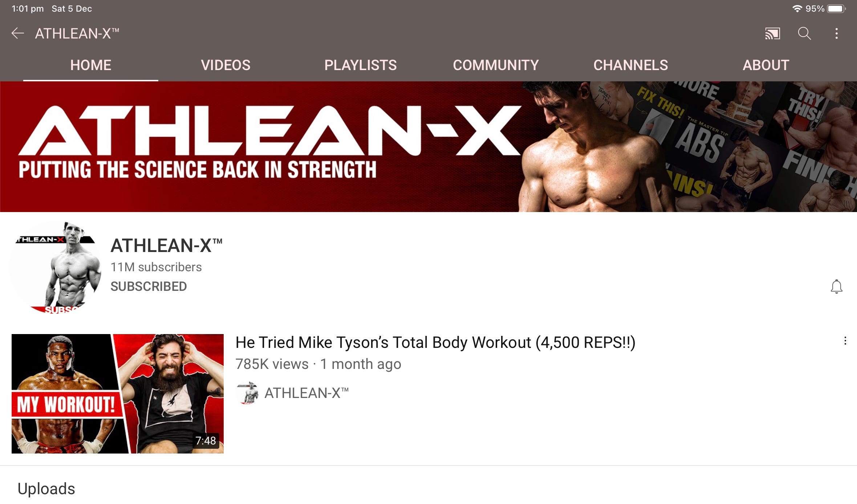Switch to the VIDEOS tab

(226, 65)
